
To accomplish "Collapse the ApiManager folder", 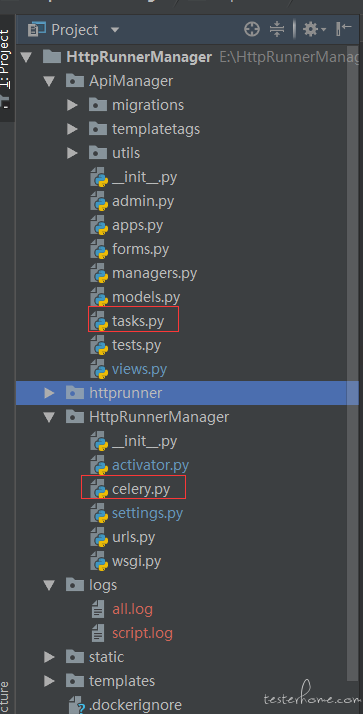I will 49,82.
